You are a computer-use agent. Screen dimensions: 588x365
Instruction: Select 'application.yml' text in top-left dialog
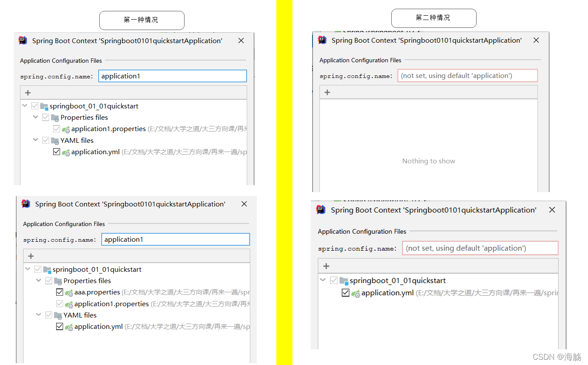pyautogui.click(x=95, y=152)
